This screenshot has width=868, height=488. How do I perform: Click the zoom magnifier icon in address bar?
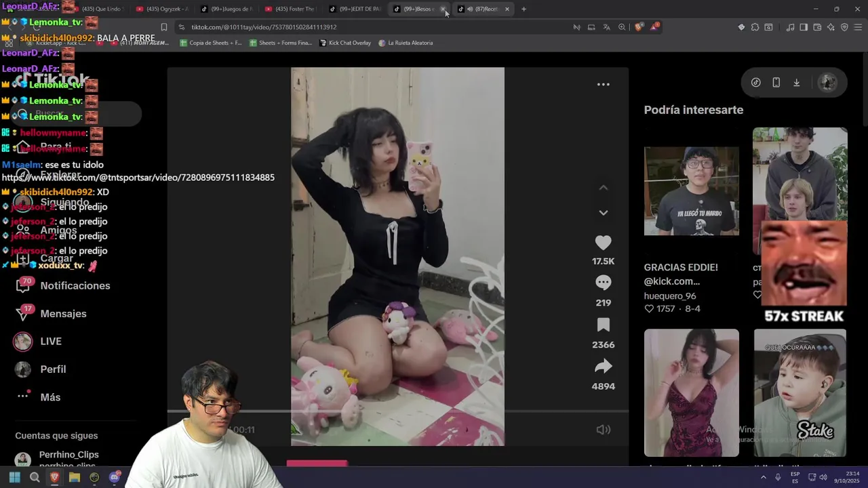click(x=621, y=27)
